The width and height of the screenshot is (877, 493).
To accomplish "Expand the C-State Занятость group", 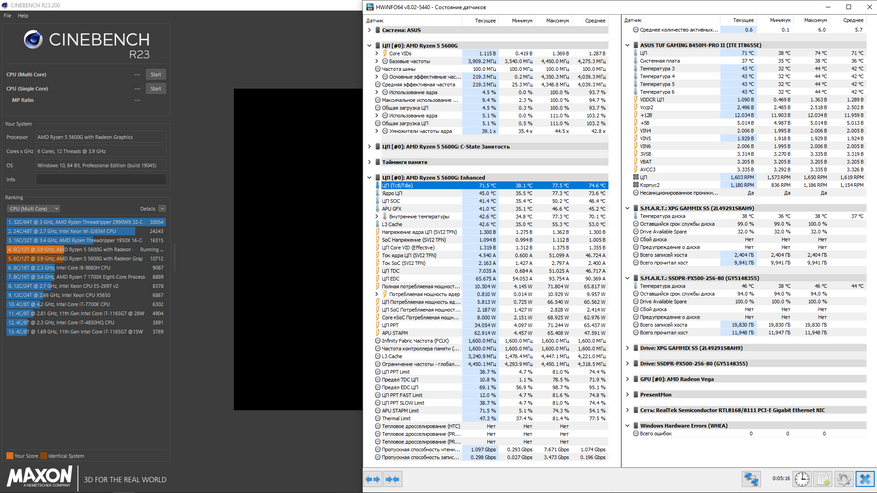I will coord(369,147).
